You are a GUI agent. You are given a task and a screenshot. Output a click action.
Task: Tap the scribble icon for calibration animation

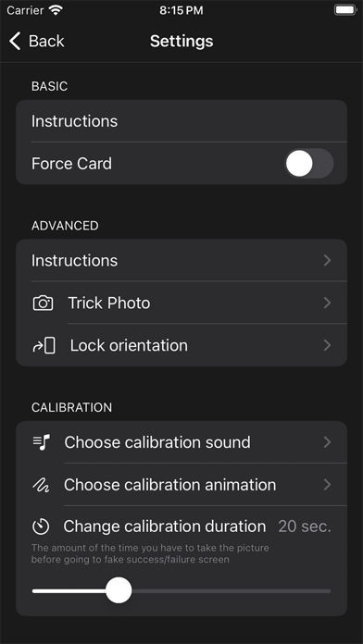41,485
